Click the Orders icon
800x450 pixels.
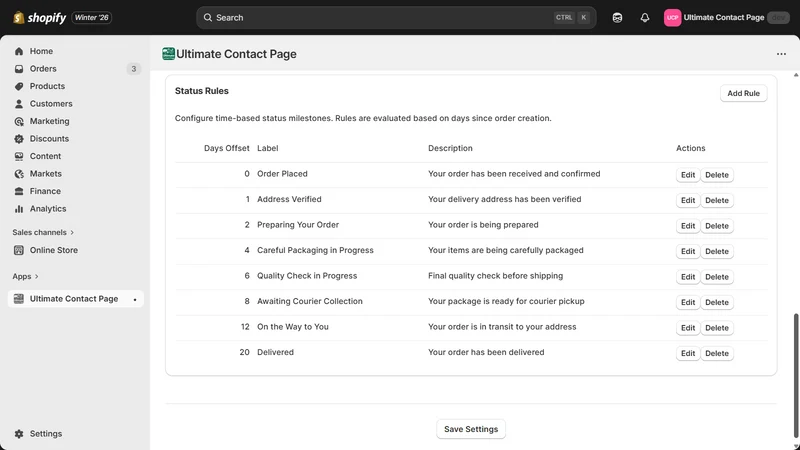tap(19, 68)
